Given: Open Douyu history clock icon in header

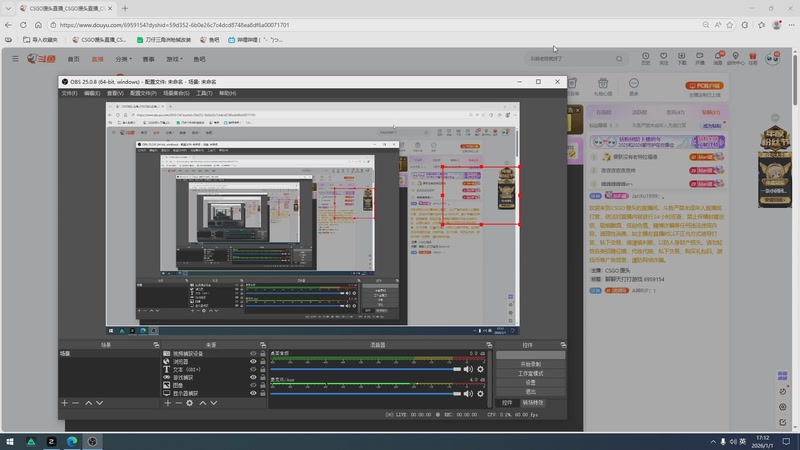Looking at the screenshot, I should click(x=645, y=58).
